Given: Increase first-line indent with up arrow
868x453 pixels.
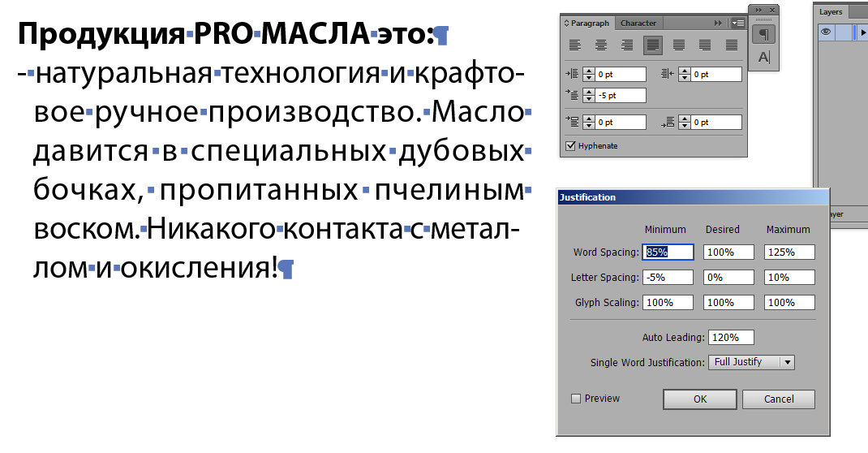Looking at the screenshot, I should [588, 92].
